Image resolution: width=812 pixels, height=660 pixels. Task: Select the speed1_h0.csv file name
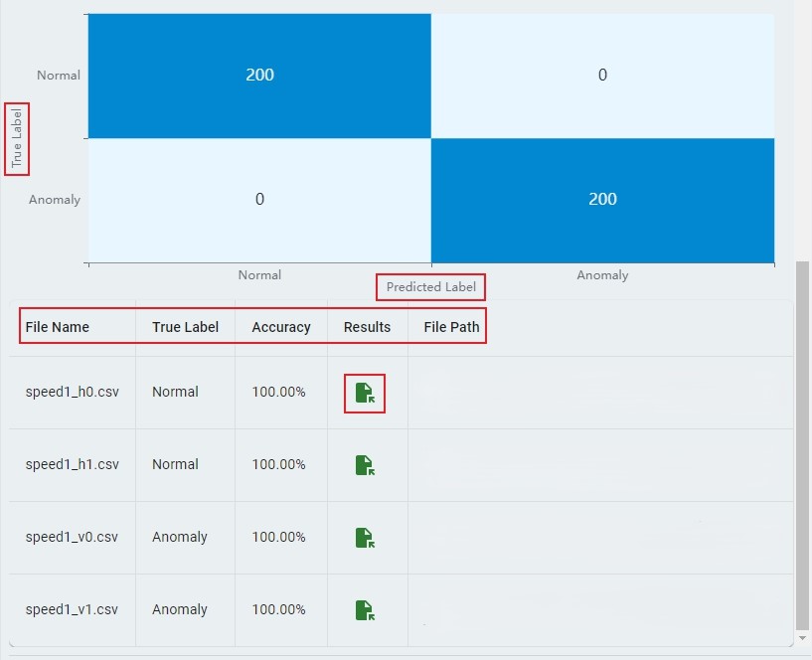coord(72,393)
